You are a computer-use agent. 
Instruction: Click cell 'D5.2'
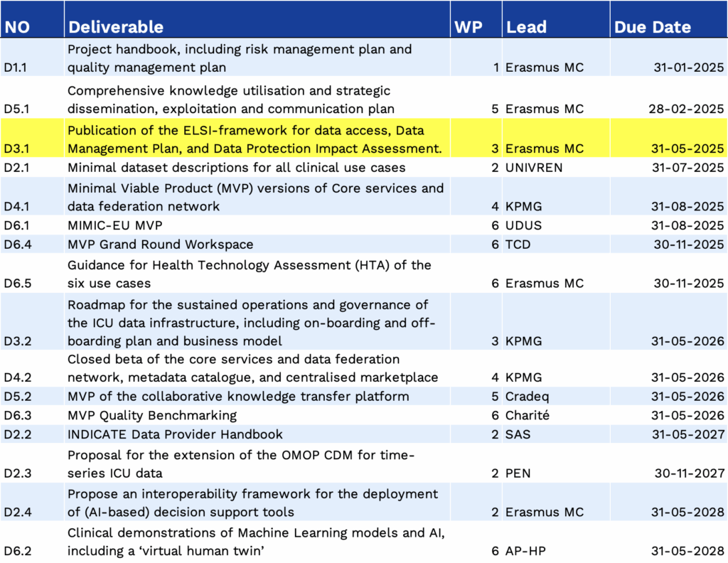pos(32,397)
